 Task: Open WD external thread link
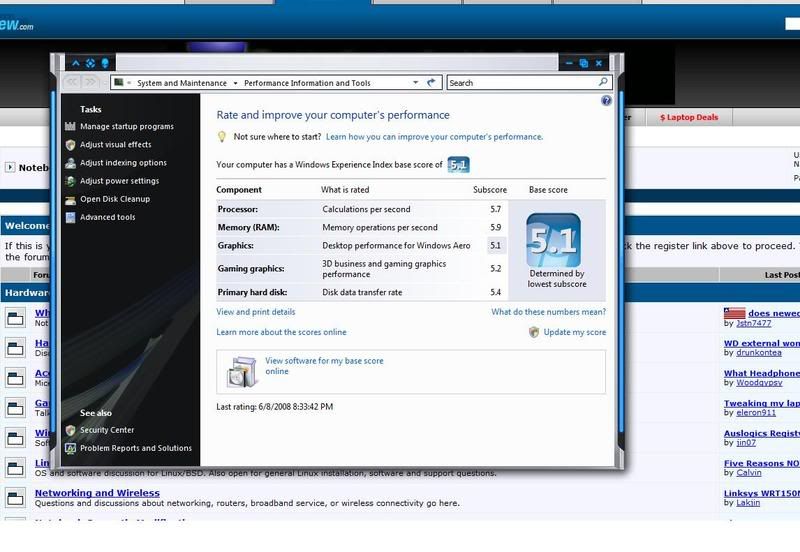click(761, 343)
